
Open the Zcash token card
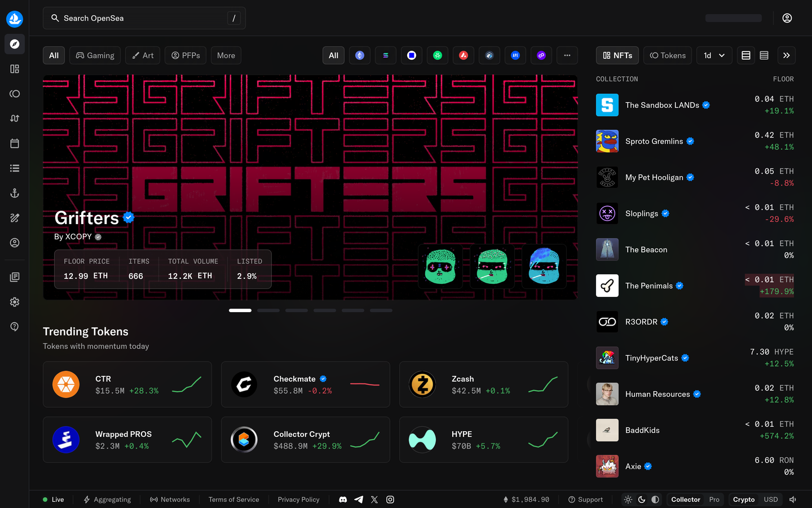coord(484,384)
